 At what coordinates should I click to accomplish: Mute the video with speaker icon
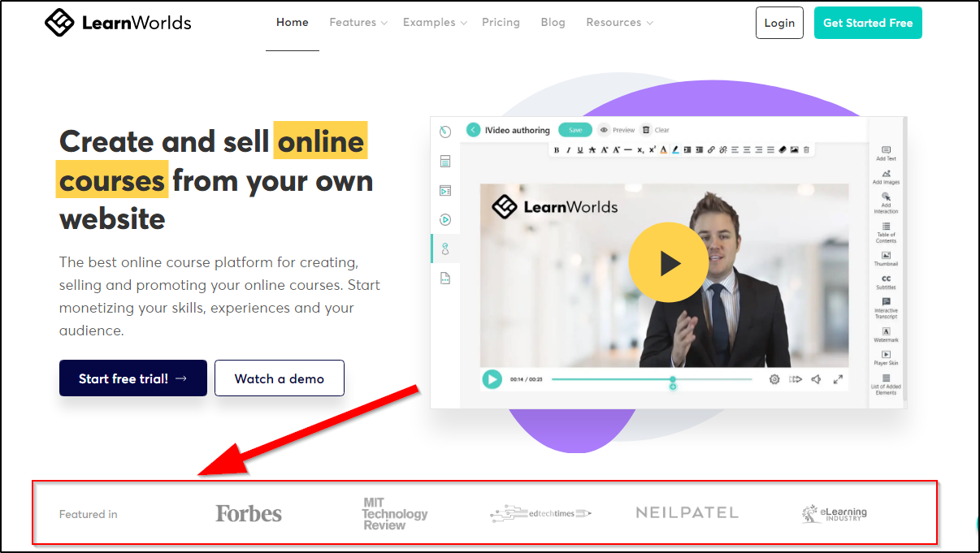point(817,379)
